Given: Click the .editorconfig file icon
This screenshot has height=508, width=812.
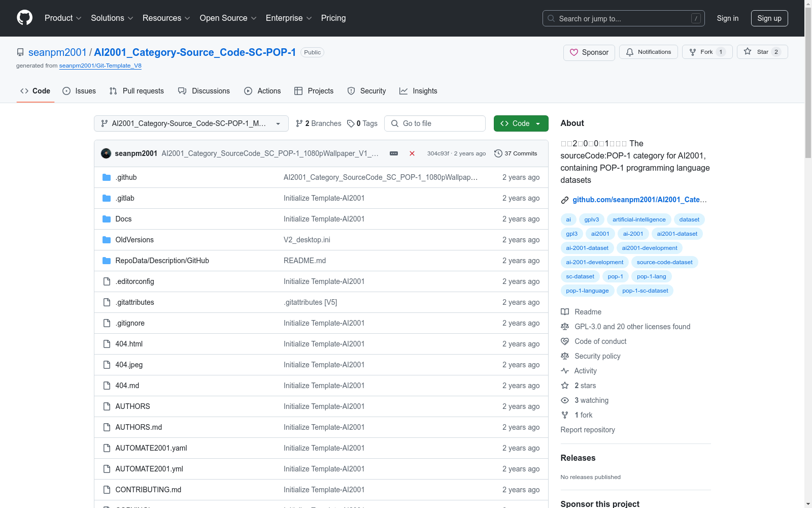Looking at the screenshot, I should [x=107, y=281].
